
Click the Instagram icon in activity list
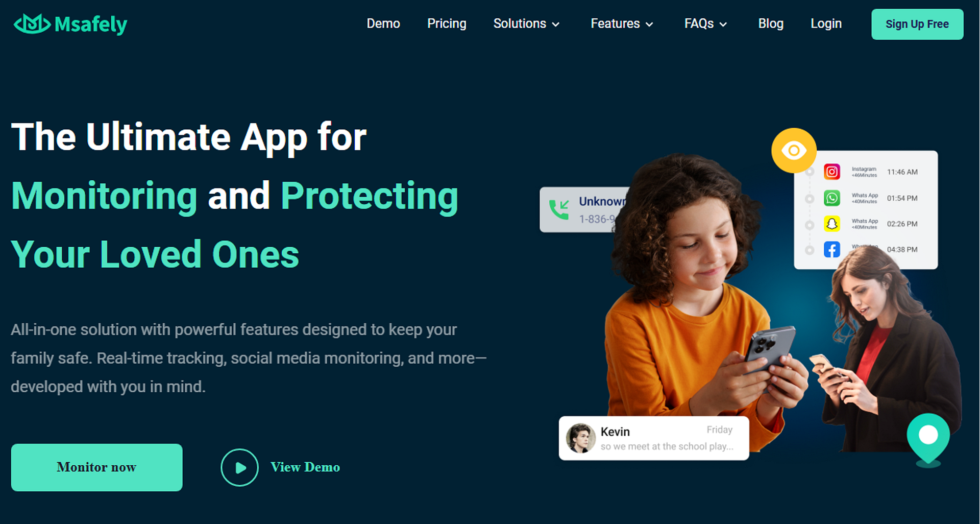[832, 172]
